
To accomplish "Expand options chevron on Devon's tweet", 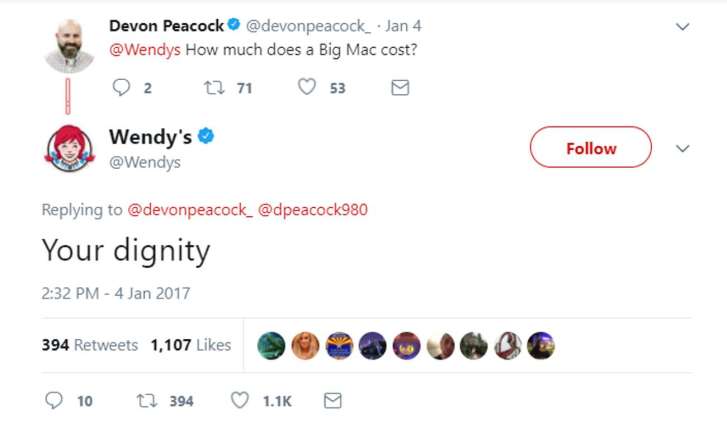I will click(x=683, y=27).
